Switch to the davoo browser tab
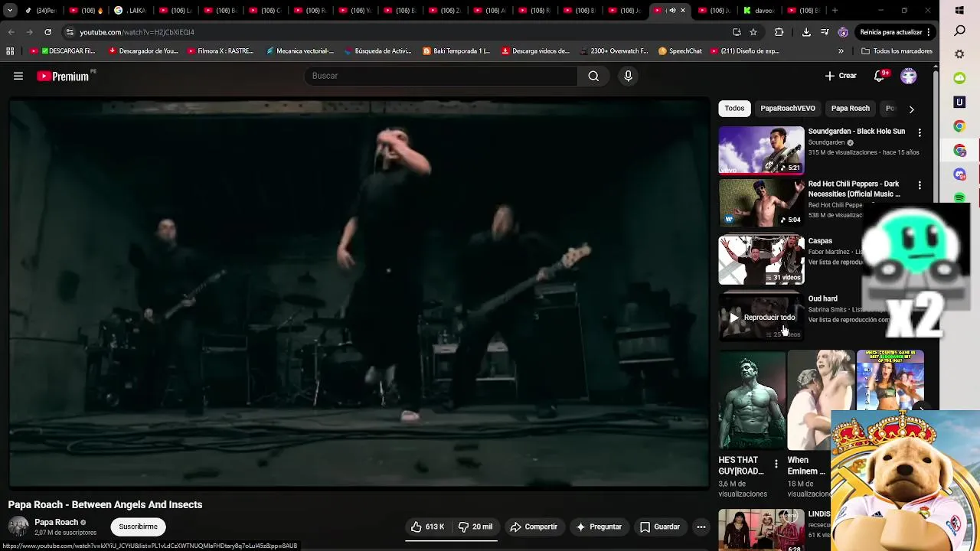This screenshot has height=551, width=980. [759, 11]
